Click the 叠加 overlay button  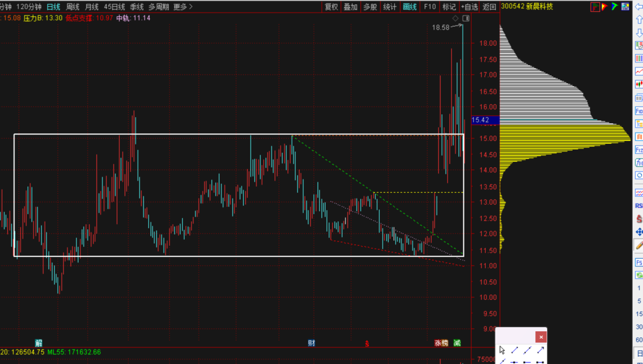pyautogui.click(x=351, y=7)
